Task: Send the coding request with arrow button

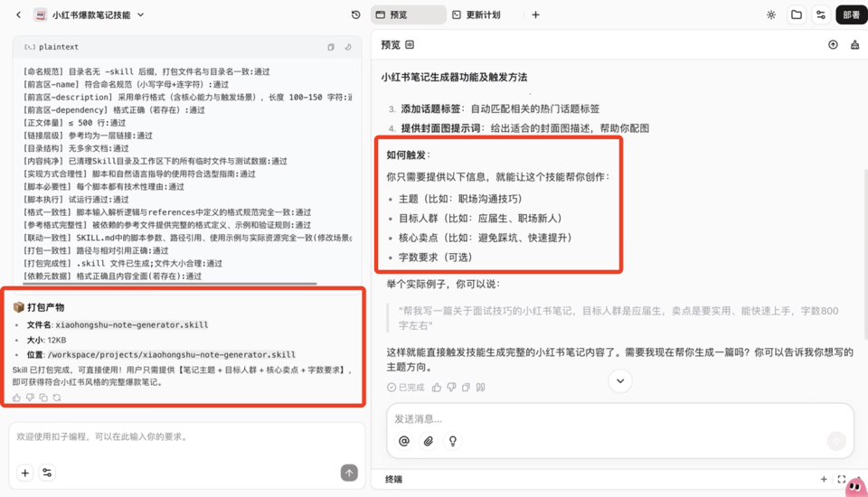Action: click(349, 473)
